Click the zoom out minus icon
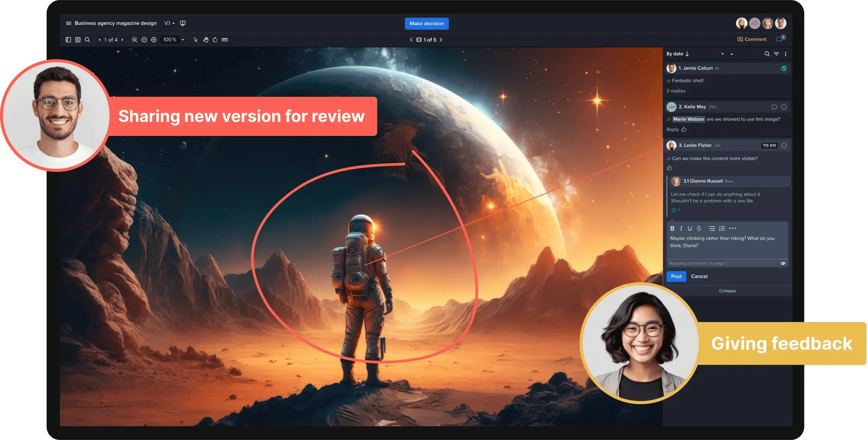868x440 pixels. 144,40
